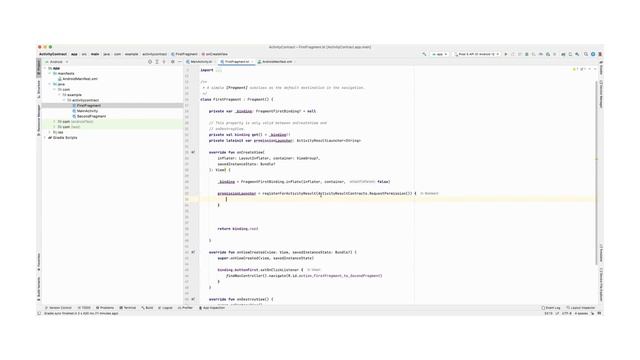The image size is (640, 360).
Task: Open the Terminal tool window
Action: pos(128,308)
